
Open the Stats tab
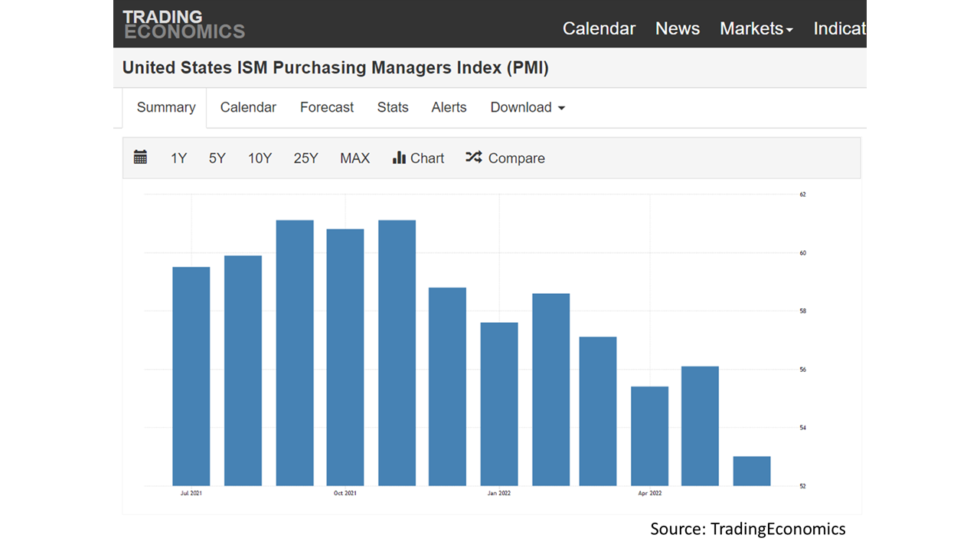point(393,107)
